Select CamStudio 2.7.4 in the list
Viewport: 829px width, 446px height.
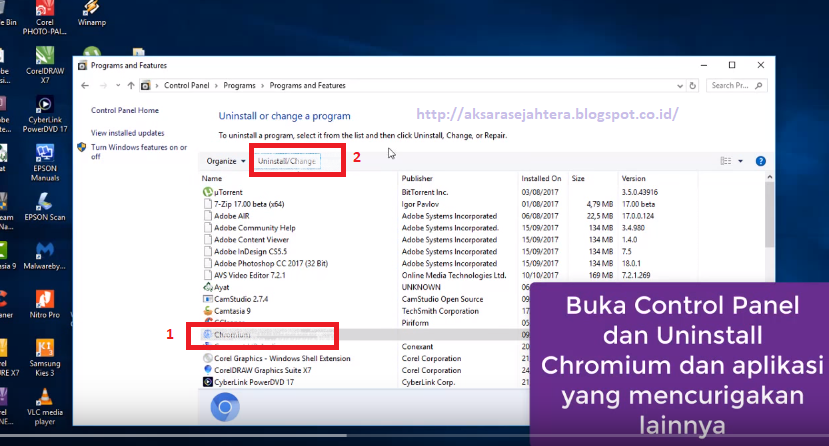236,299
